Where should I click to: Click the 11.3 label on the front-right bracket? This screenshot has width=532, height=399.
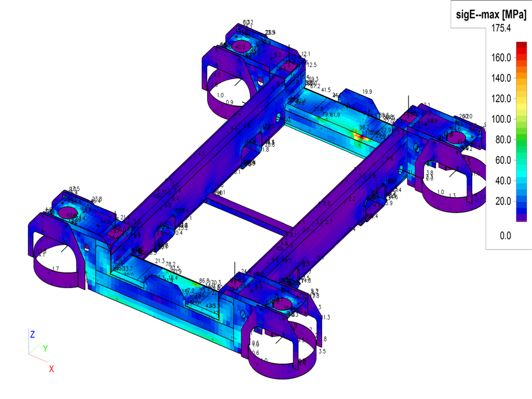325,318
